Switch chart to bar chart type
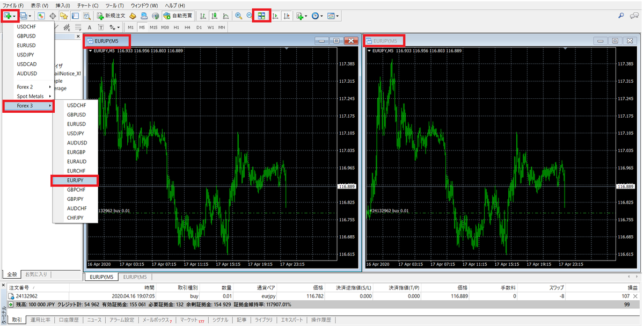 [x=203, y=16]
